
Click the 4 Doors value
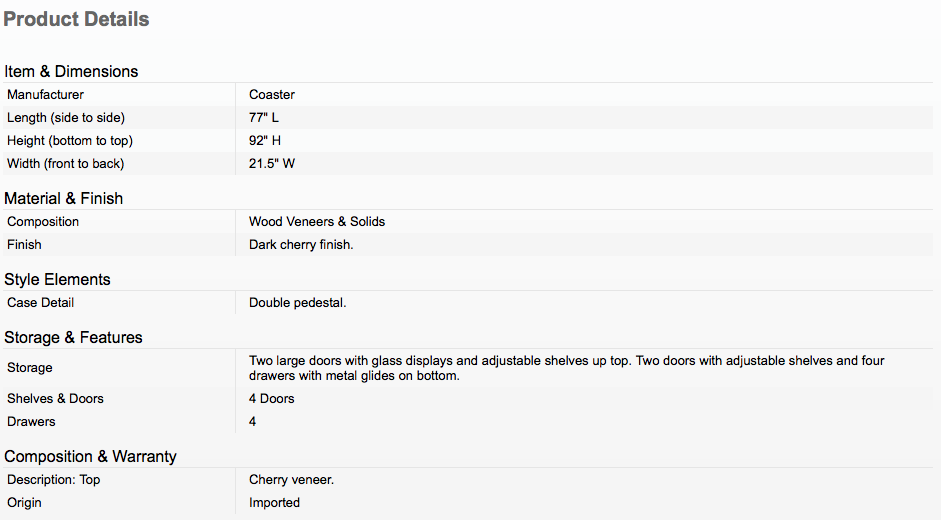click(271, 399)
